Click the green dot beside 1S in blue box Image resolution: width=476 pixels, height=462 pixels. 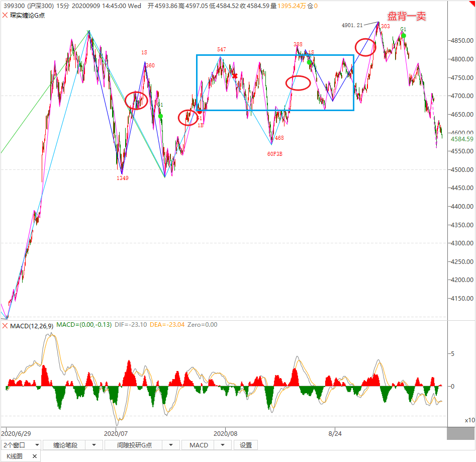tap(309, 62)
